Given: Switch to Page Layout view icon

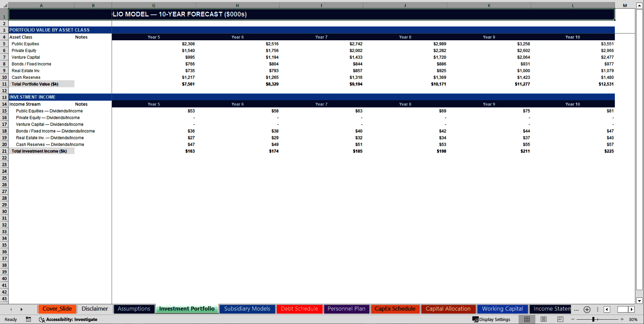Looking at the screenshot, I should coord(543,319).
